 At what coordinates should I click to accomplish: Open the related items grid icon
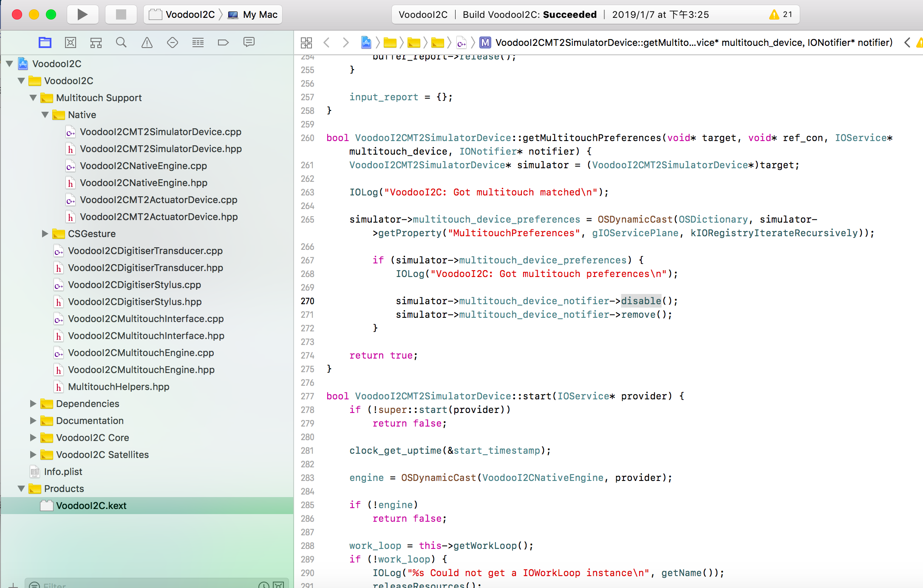[x=306, y=42]
